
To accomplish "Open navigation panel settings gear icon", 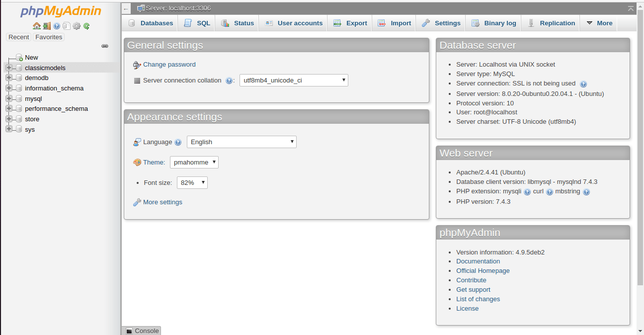I will 77,26.
